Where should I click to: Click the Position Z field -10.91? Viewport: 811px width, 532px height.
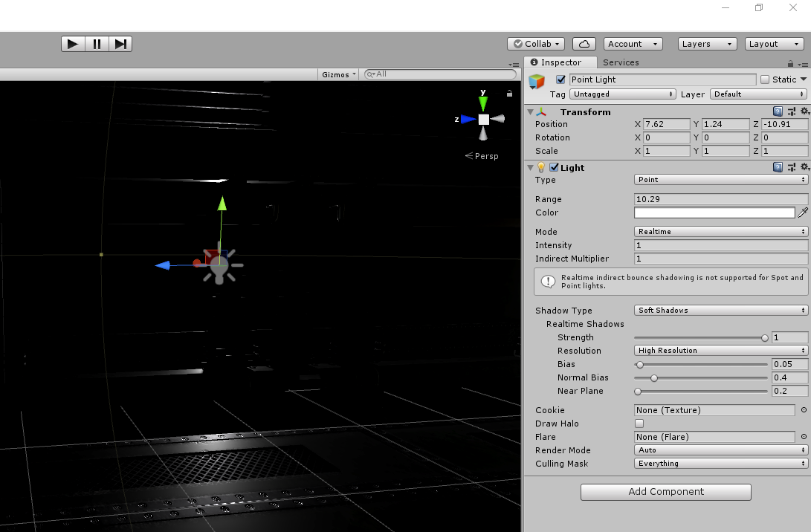pos(785,124)
